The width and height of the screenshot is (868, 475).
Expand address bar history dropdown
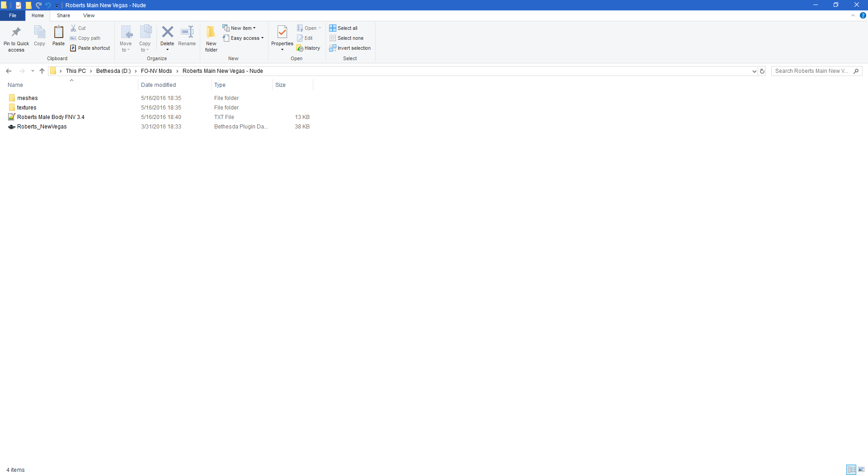click(x=754, y=71)
